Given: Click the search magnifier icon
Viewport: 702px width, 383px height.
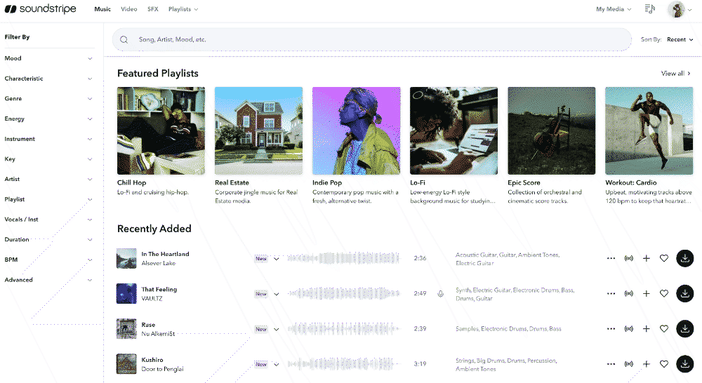Looking at the screenshot, I should (124, 39).
